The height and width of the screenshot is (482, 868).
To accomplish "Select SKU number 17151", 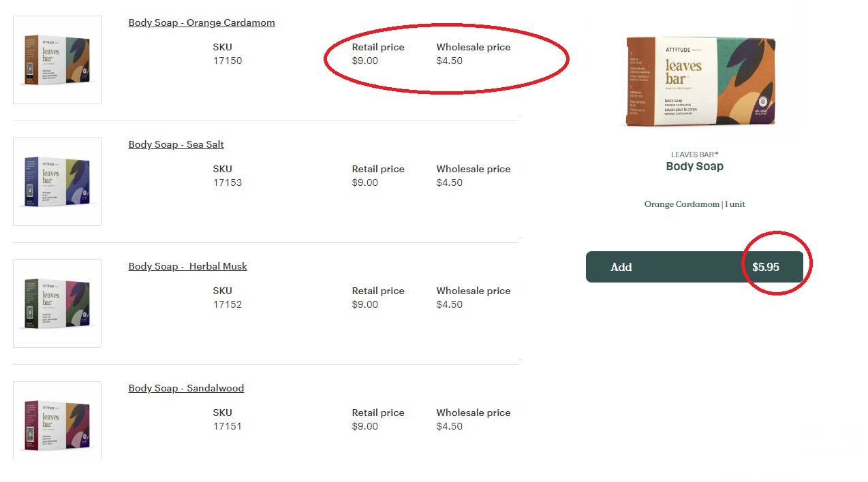I will coord(228,426).
